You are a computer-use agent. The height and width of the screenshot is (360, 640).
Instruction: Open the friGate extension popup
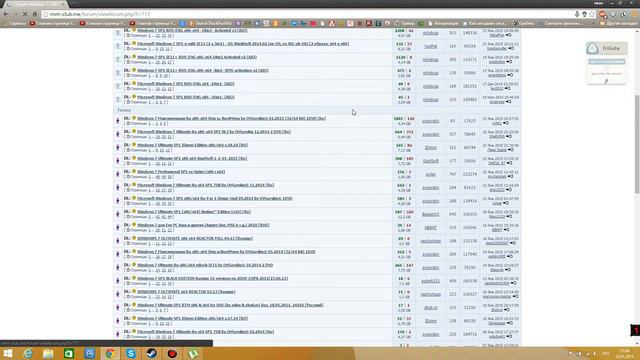click(x=607, y=48)
